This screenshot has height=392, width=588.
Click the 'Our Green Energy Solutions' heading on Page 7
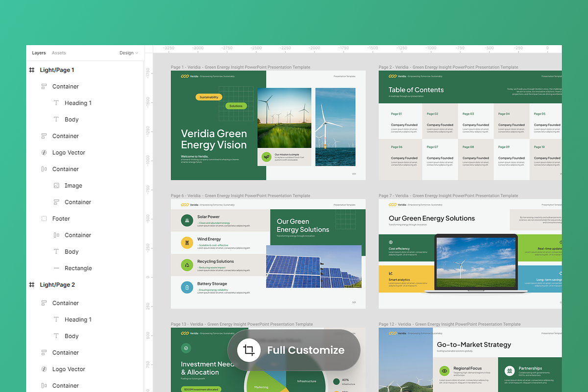point(432,218)
